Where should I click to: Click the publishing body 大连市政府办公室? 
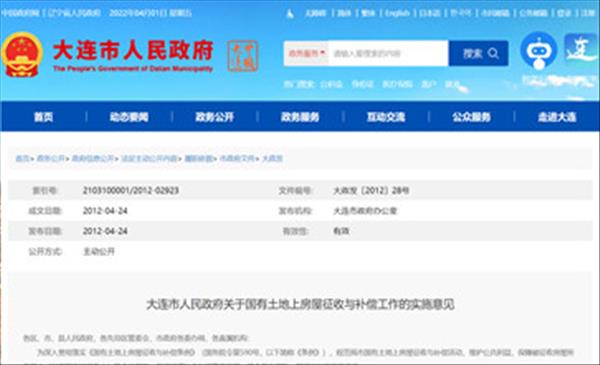pos(365,210)
